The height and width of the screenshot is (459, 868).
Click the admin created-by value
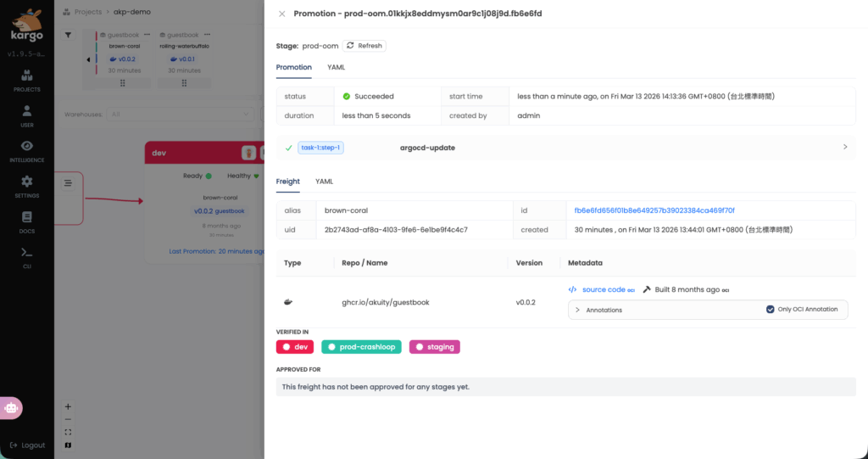pos(529,116)
